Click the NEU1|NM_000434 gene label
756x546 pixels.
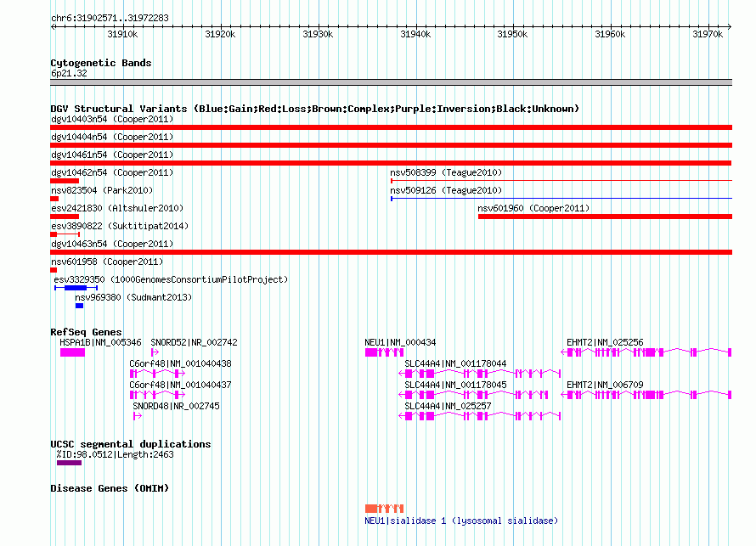point(400,342)
